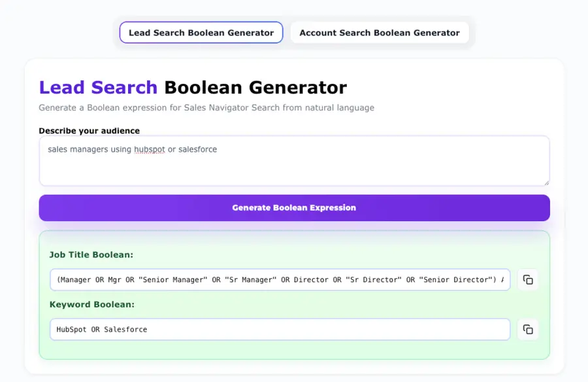Click the textarea resize handle
588x382 pixels.
pos(546,183)
